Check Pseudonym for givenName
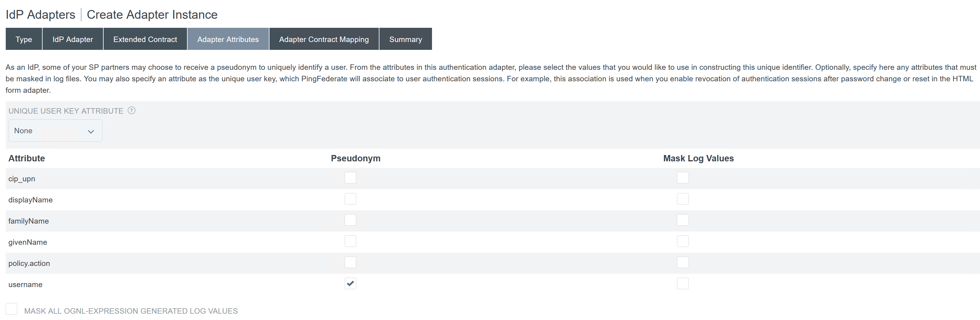Viewport: 980px width, 320px height. (350, 241)
